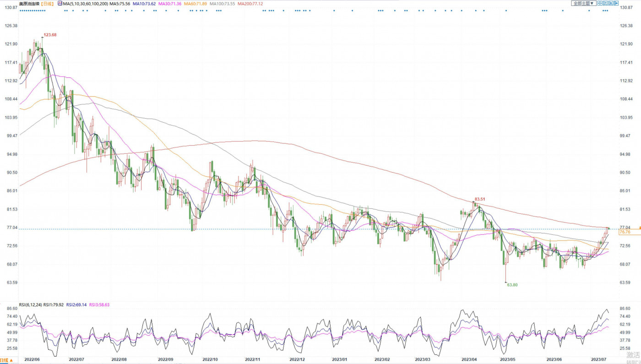This screenshot has height=364, width=641.
Task: Open the 全部主题 theme dropdown
Action: [583, 3]
